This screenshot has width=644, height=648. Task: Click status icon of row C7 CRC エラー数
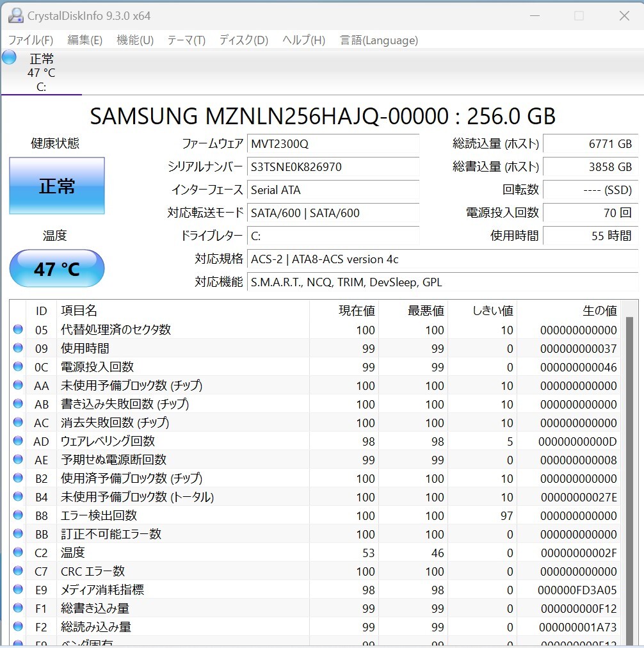[18, 571]
